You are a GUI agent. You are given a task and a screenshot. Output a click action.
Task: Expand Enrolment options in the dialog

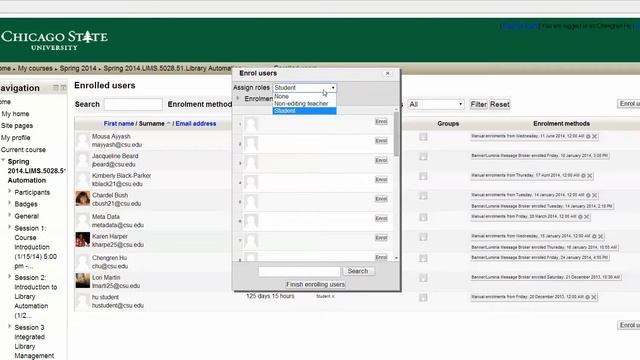coord(238,98)
